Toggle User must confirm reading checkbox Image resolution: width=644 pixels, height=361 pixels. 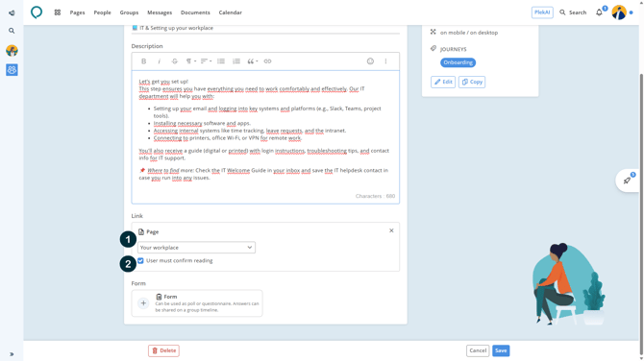click(x=140, y=260)
